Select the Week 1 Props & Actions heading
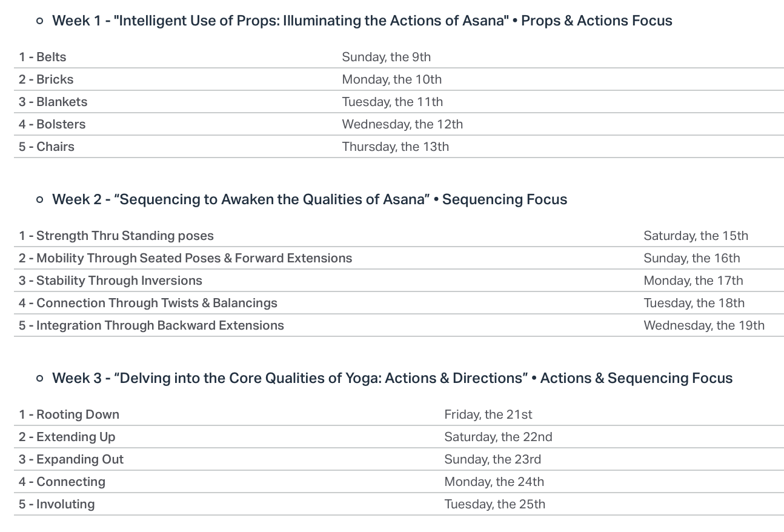Image resolution: width=784 pixels, height=532 pixels. click(362, 21)
